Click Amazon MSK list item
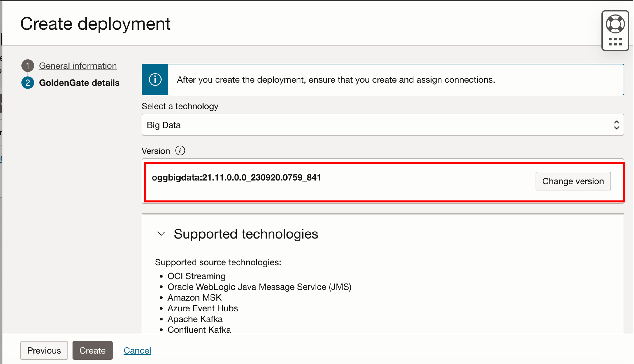 tap(195, 297)
